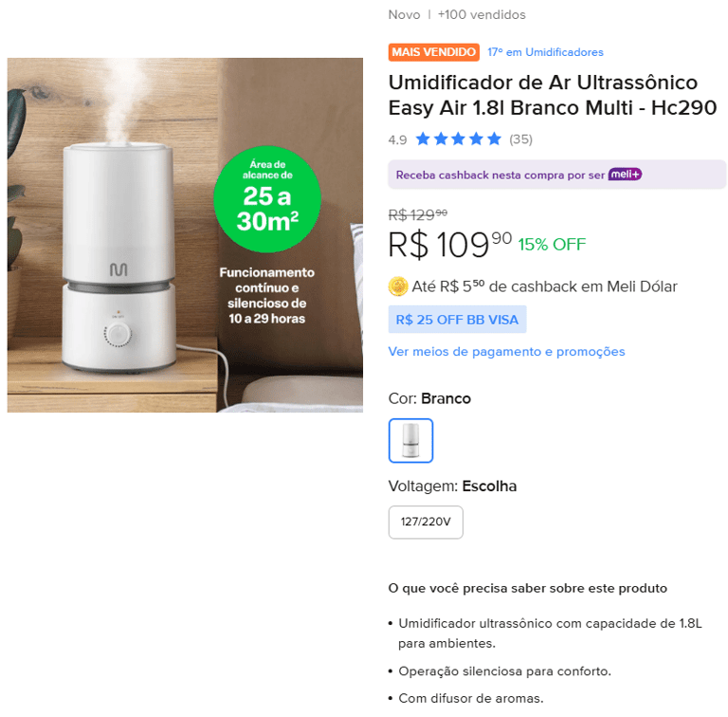Click the humidifier control knob in image
The width and height of the screenshot is (728, 717).
tap(118, 336)
